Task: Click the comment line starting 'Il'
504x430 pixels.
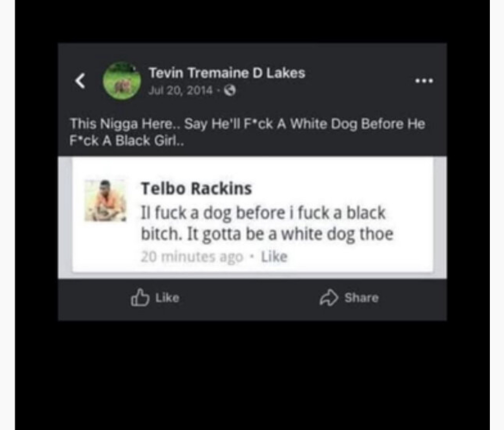Action: (263, 213)
